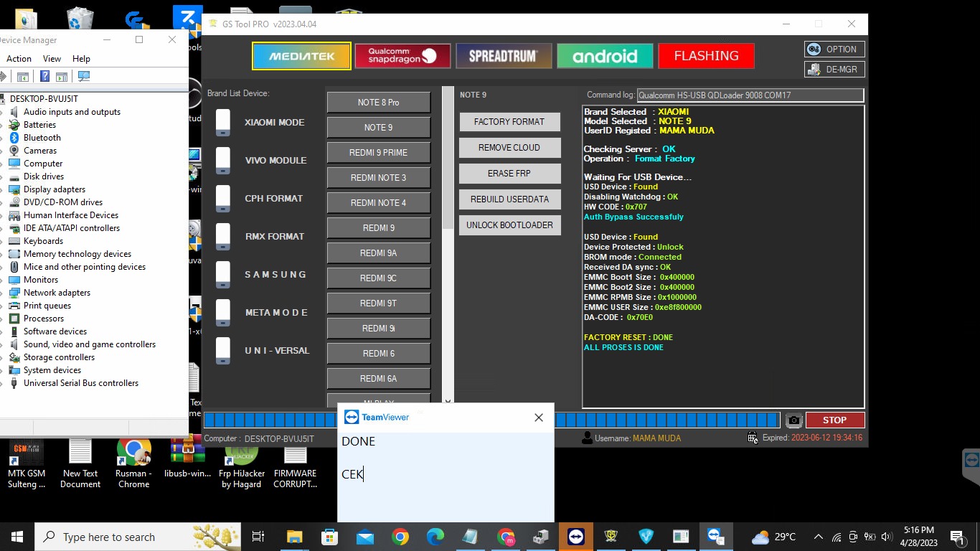Select Processors tree item
This screenshot has height=551, width=980.
coord(44,319)
